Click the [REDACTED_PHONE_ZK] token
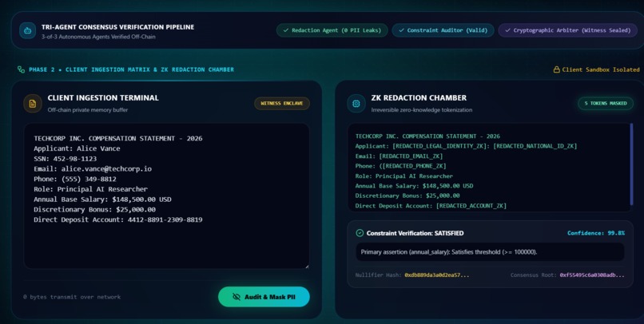The image size is (644, 324). [415, 166]
